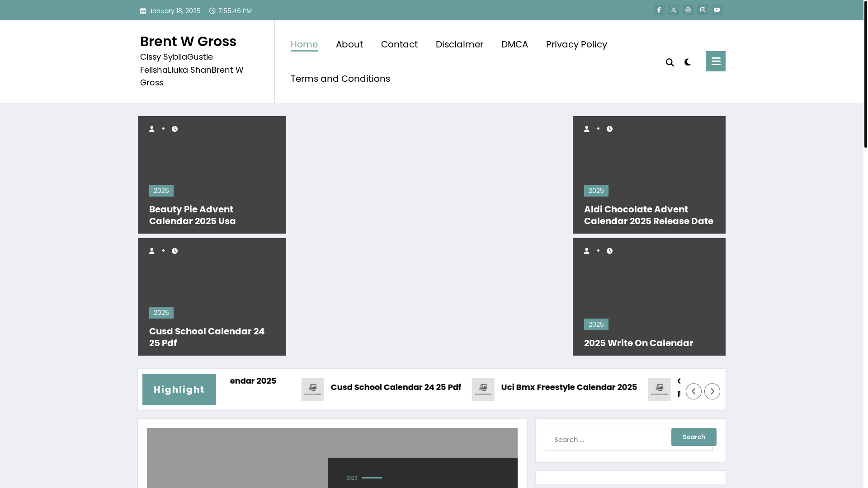This screenshot has width=868, height=488.
Task: Open the hamburger sidebar menu
Action: (x=716, y=61)
